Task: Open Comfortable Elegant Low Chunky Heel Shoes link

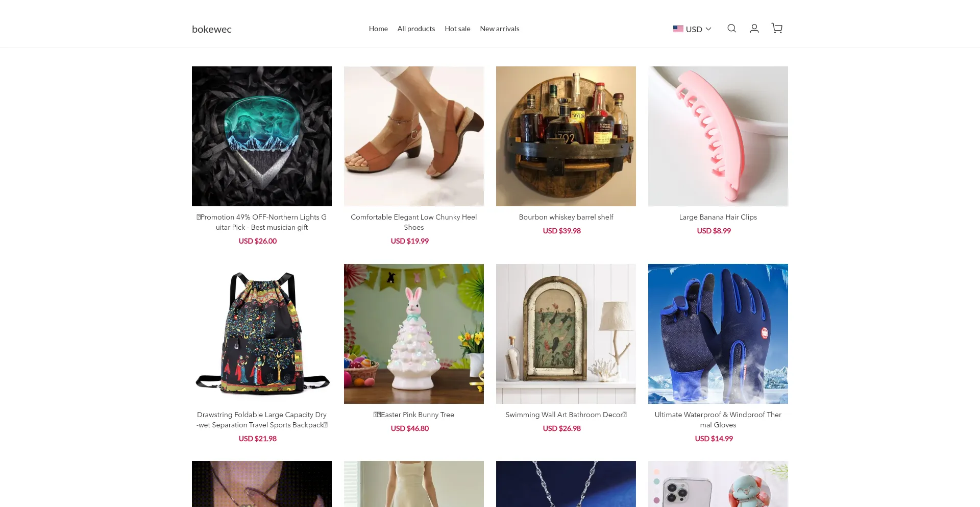Action: [x=414, y=222]
